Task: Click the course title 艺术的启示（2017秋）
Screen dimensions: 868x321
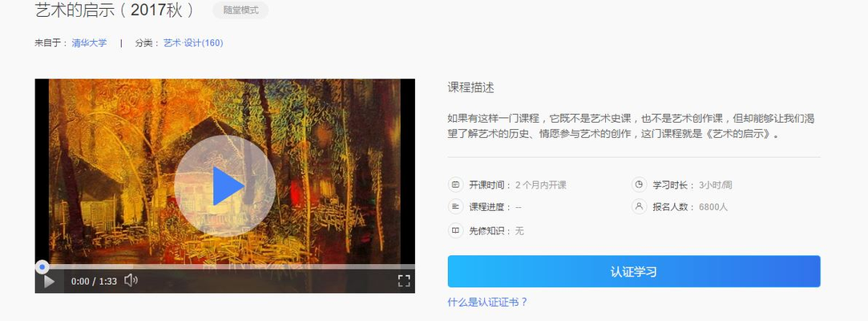Action: click(x=115, y=10)
